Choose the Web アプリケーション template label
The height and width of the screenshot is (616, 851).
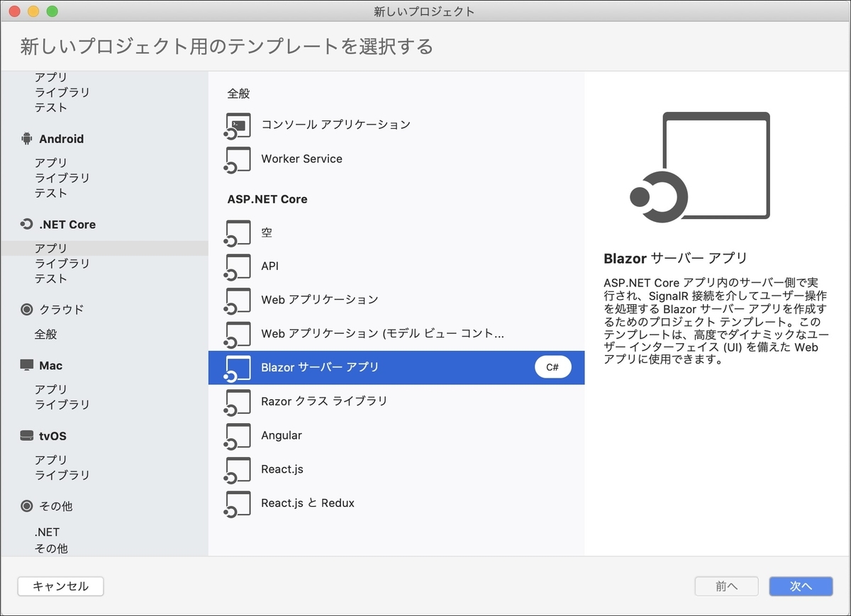(320, 300)
